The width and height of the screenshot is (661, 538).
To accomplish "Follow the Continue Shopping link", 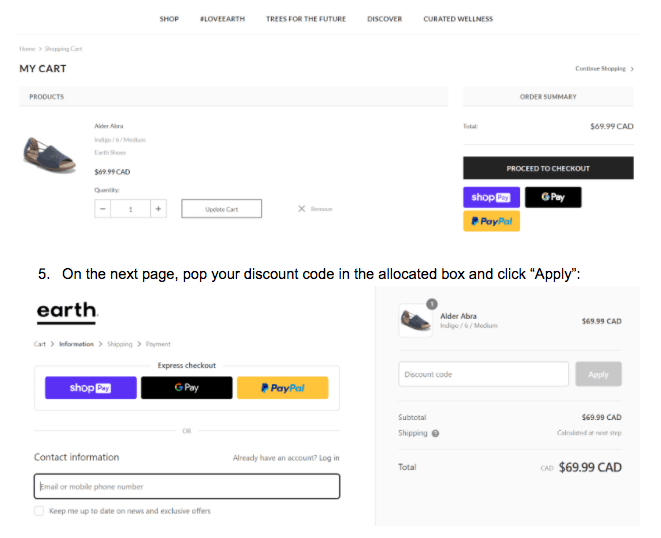I will (603, 69).
